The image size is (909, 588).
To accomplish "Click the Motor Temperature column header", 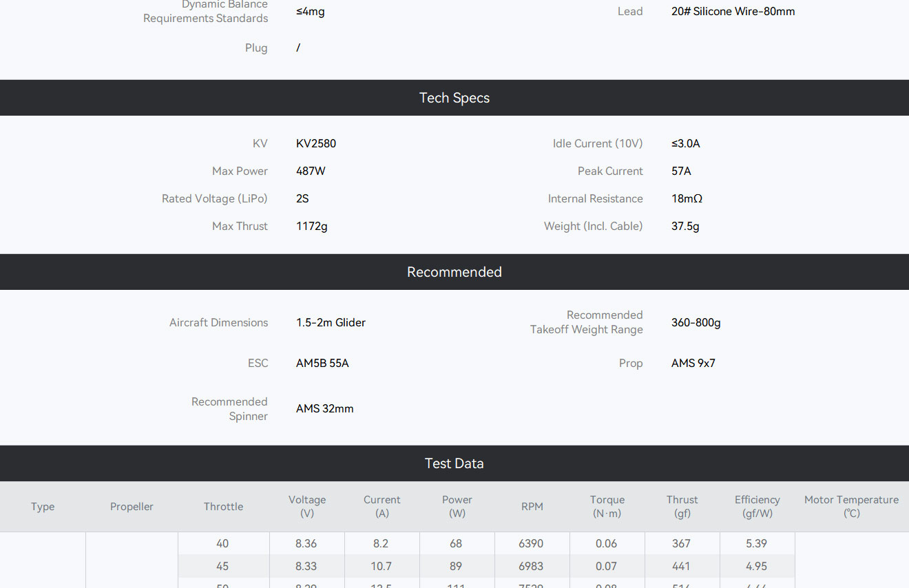I will [851, 506].
